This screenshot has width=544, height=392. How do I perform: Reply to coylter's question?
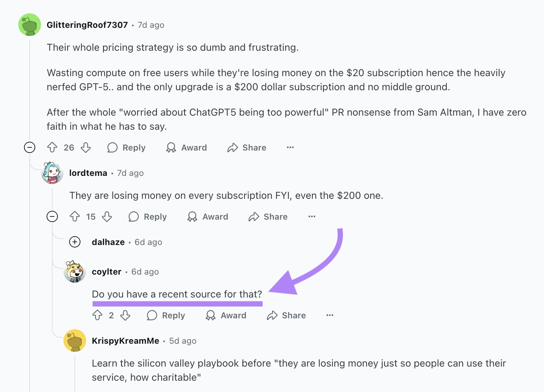pos(166,315)
